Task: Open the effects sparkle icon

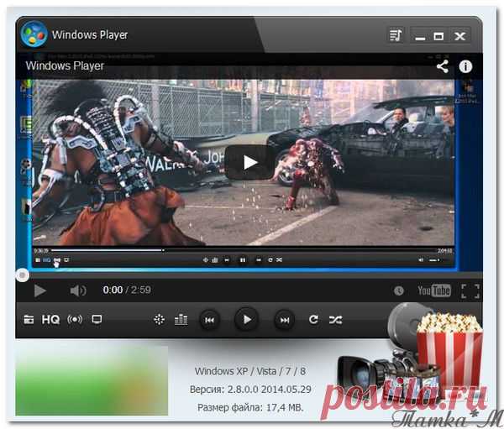Action: point(159,319)
